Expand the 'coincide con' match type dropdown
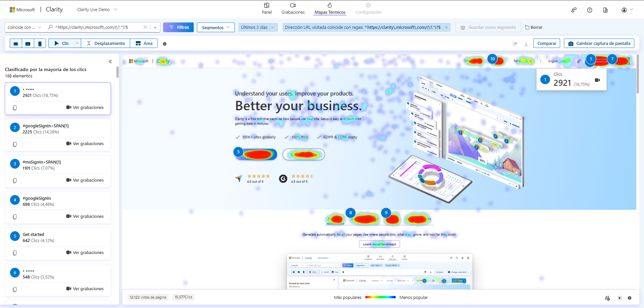This screenshot has height=308, width=644. pos(24,27)
